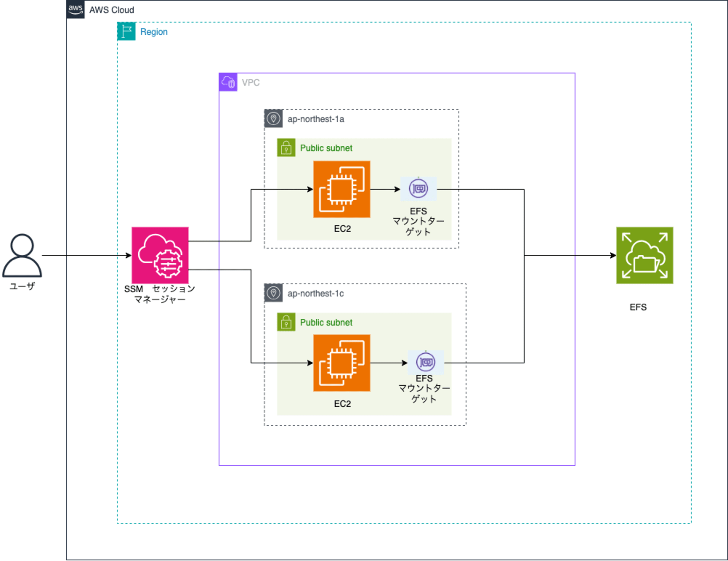
Task: Click the 'ap-northest-1a' label
Action: 316,119
